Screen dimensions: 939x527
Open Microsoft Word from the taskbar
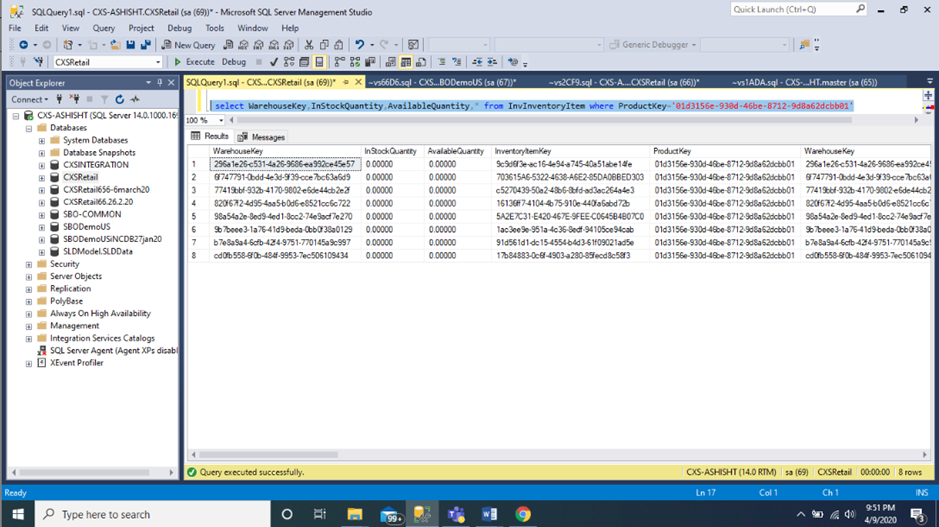(x=489, y=514)
